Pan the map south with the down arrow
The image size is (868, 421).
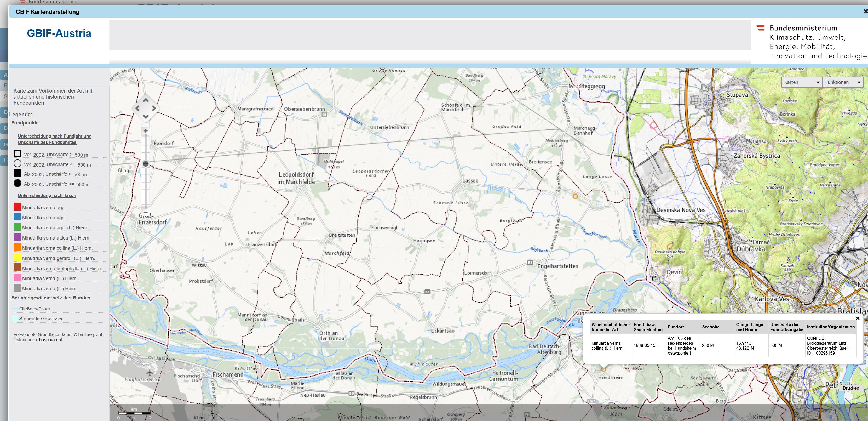click(x=146, y=117)
